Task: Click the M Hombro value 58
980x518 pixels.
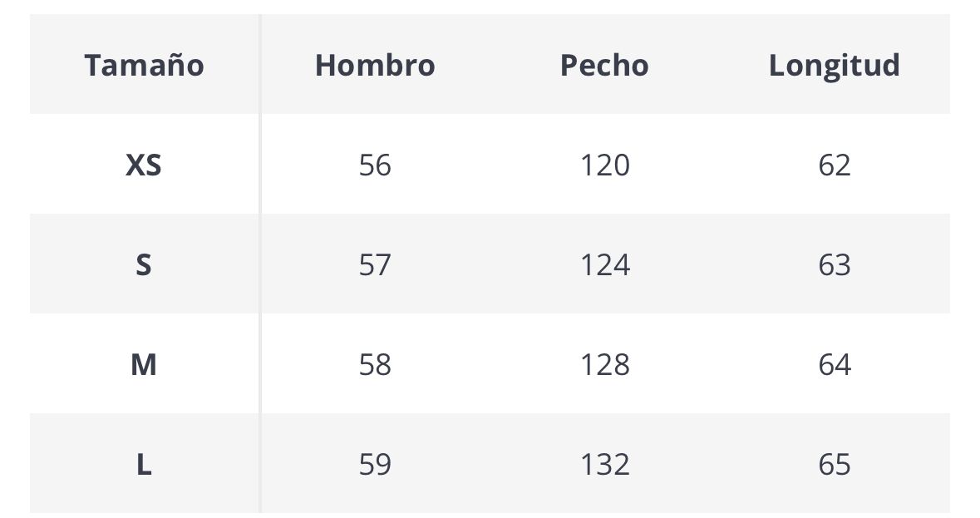Action: 375,365
